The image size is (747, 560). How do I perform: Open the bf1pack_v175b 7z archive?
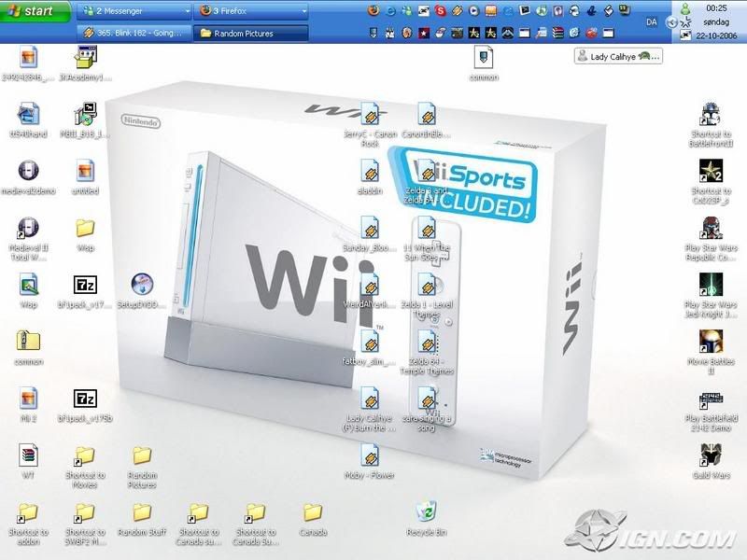85,405
